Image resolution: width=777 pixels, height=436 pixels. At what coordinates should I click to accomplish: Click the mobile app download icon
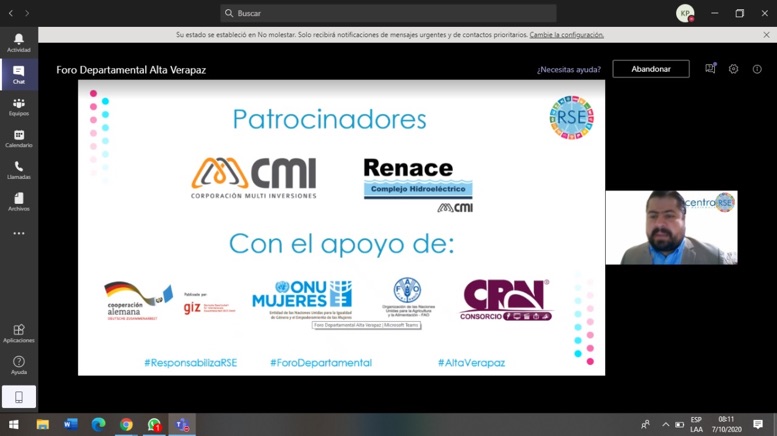(19, 397)
